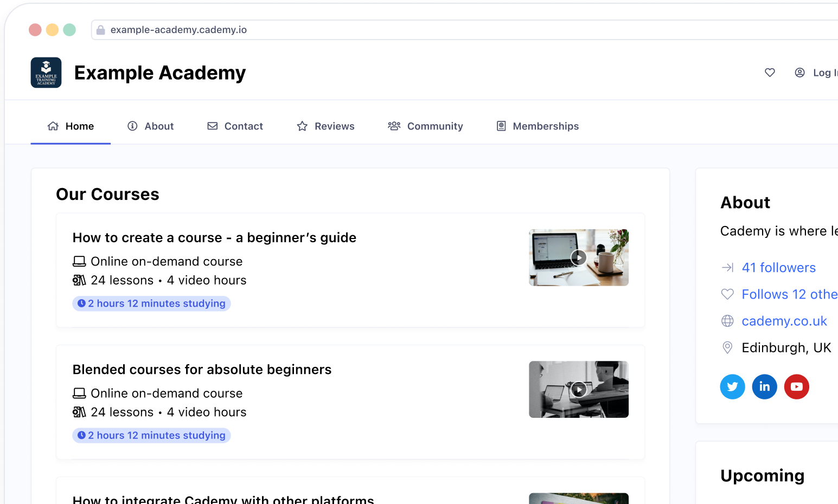Visit the cademy.co.uk link
Image resolution: width=838 pixels, height=504 pixels.
[784, 321]
